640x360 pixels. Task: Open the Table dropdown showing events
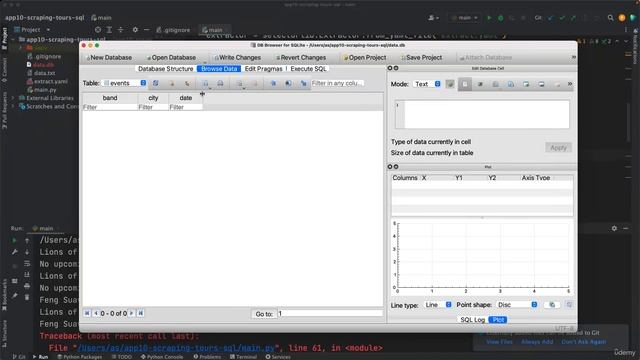point(124,83)
